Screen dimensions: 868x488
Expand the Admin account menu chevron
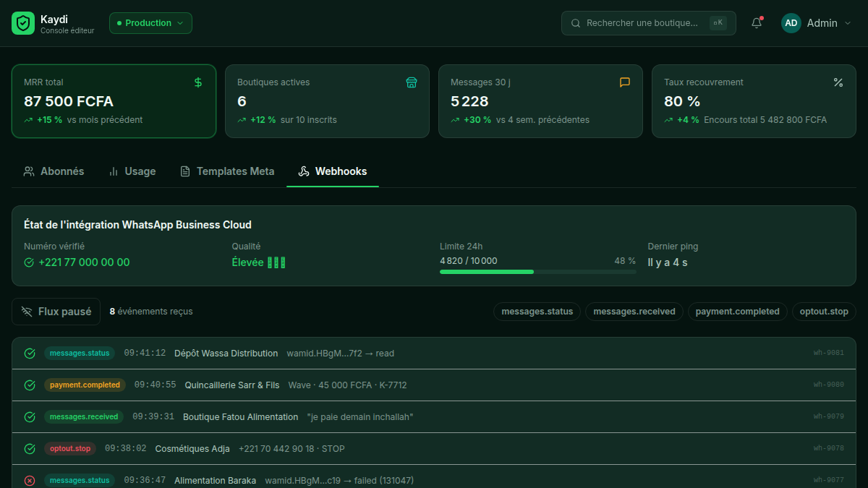pyautogui.click(x=848, y=23)
